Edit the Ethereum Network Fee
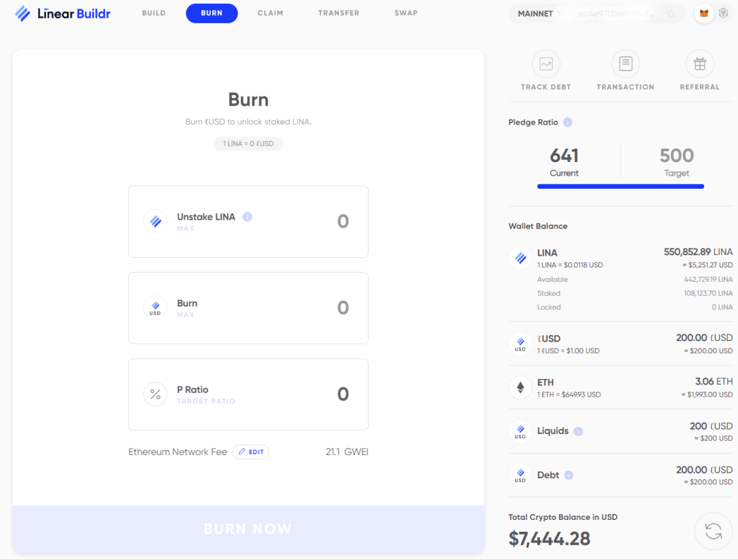 (251, 452)
